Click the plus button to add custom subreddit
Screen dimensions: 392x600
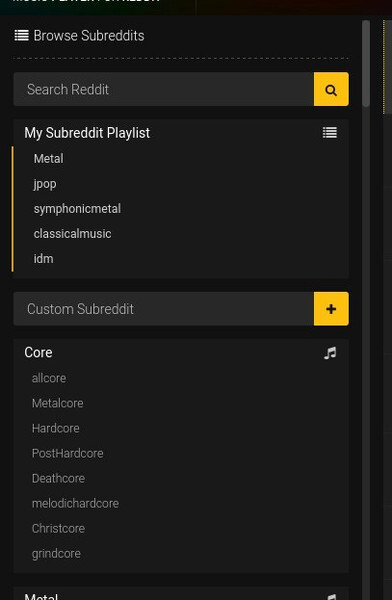[331, 309]
